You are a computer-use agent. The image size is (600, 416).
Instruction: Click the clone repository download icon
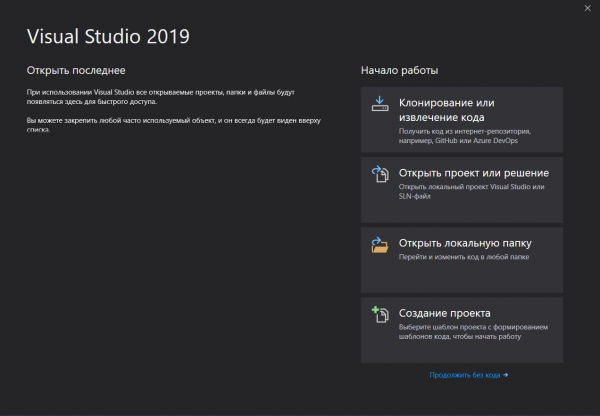coord(380,103)
